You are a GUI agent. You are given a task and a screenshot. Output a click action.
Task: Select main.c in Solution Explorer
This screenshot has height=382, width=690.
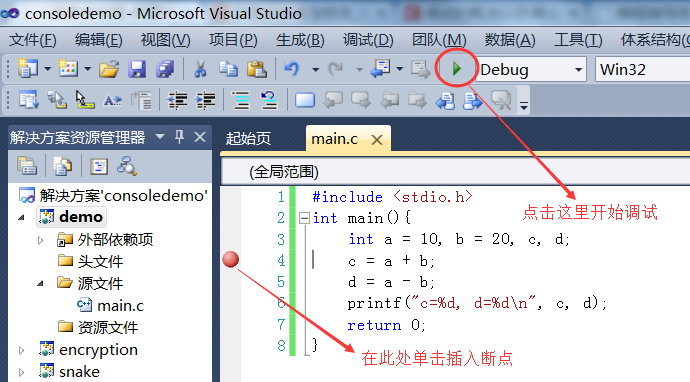click(110, 305)
